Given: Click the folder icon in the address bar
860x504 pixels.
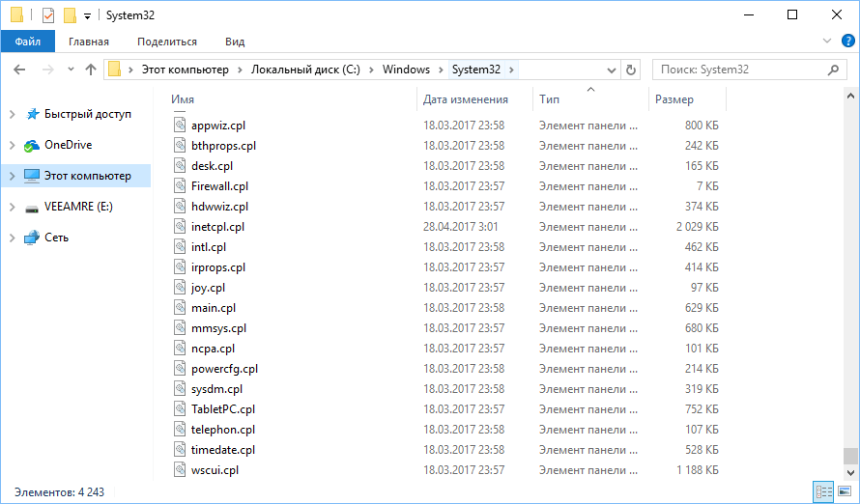Looking at the screenshot, I should tap(114, 69).
